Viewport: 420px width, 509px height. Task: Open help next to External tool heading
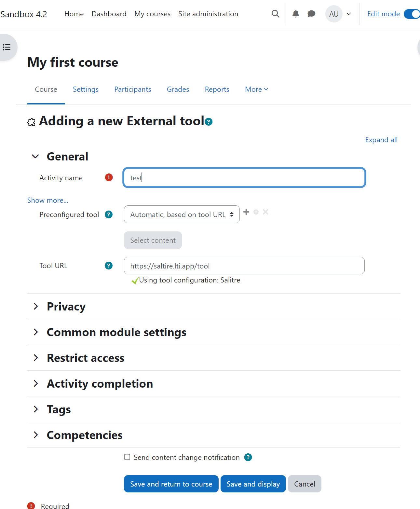209,122
